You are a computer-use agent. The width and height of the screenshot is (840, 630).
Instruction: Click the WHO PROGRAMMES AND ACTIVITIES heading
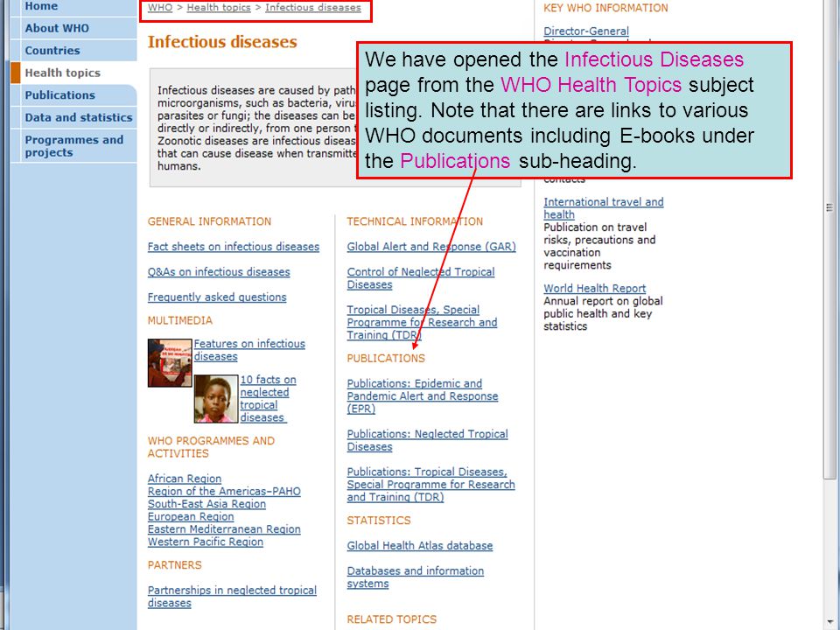tap(211, 447)
